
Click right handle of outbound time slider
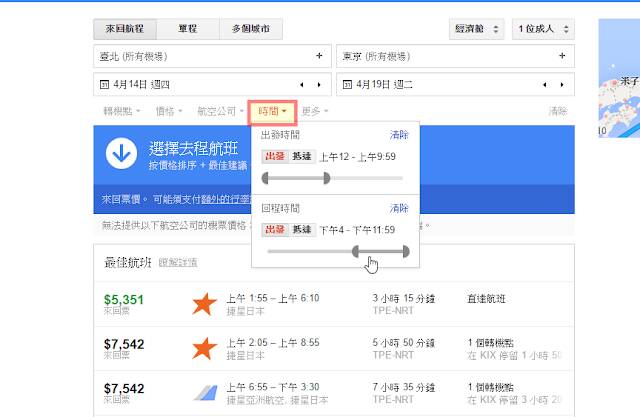coord(327,178)
